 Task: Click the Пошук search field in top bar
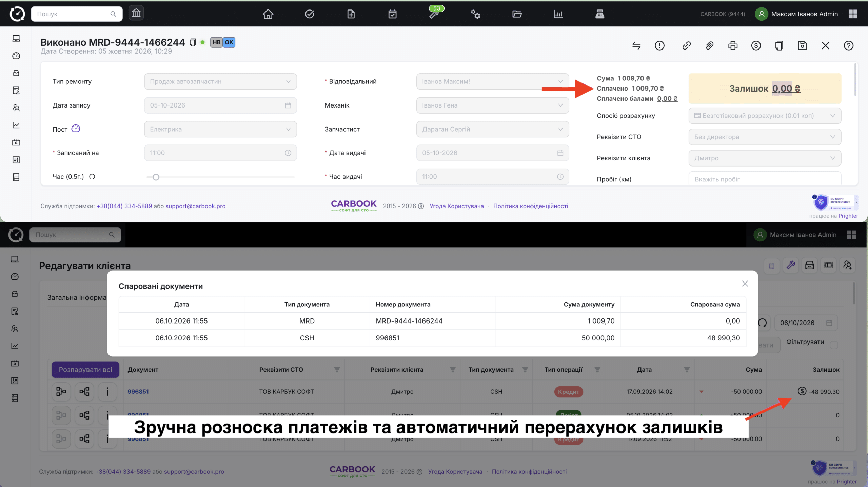[77, 14]
